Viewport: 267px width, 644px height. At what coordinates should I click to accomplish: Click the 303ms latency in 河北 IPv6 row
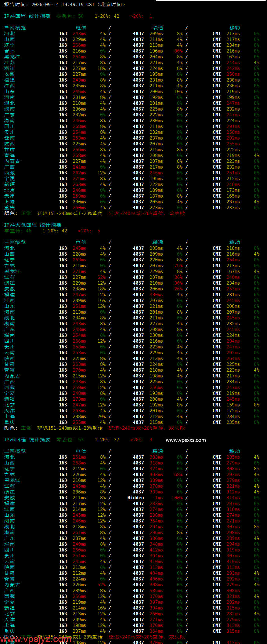coord(156,457)
